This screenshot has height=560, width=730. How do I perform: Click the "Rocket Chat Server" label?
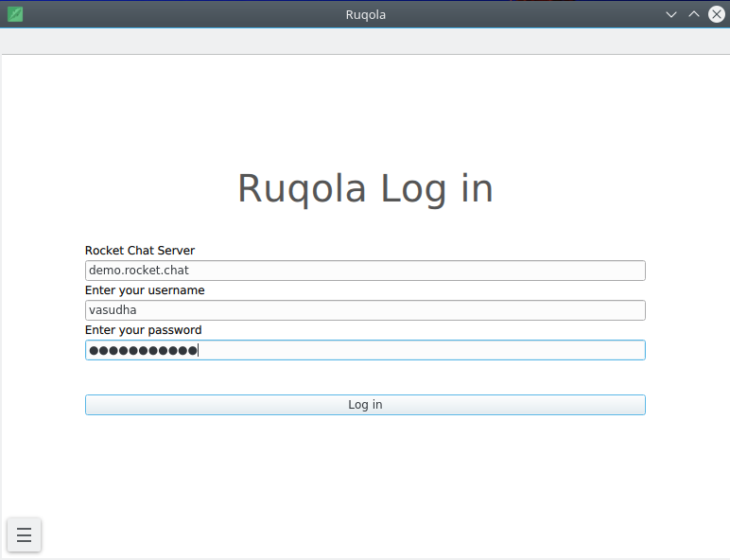click(140, 251)
